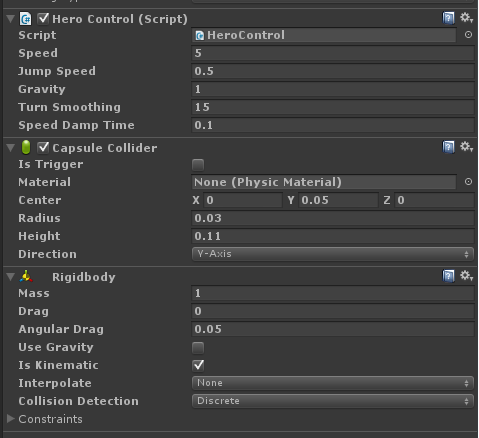Click the Direction label
Viewport: 479px width, 438px height.
click(47, 254)
